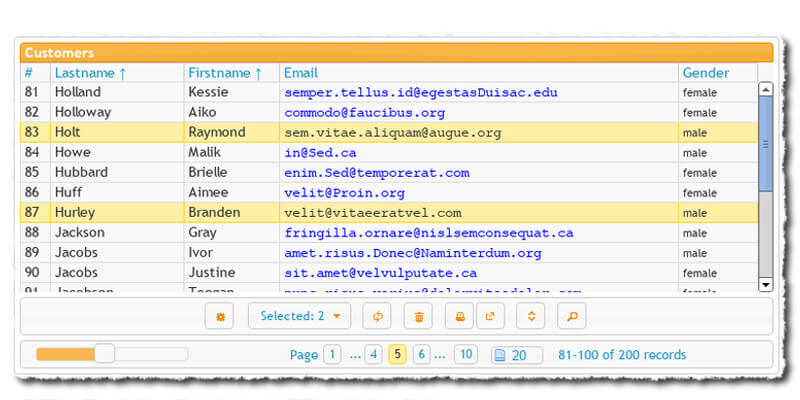The width and height of the screenshot is (800, 400).
Task: Click the expand/collapse up-down arrows icon
Action: (532, 316)
